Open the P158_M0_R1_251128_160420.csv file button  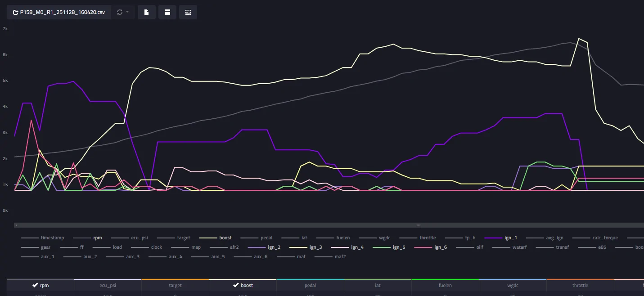[59, 12]
